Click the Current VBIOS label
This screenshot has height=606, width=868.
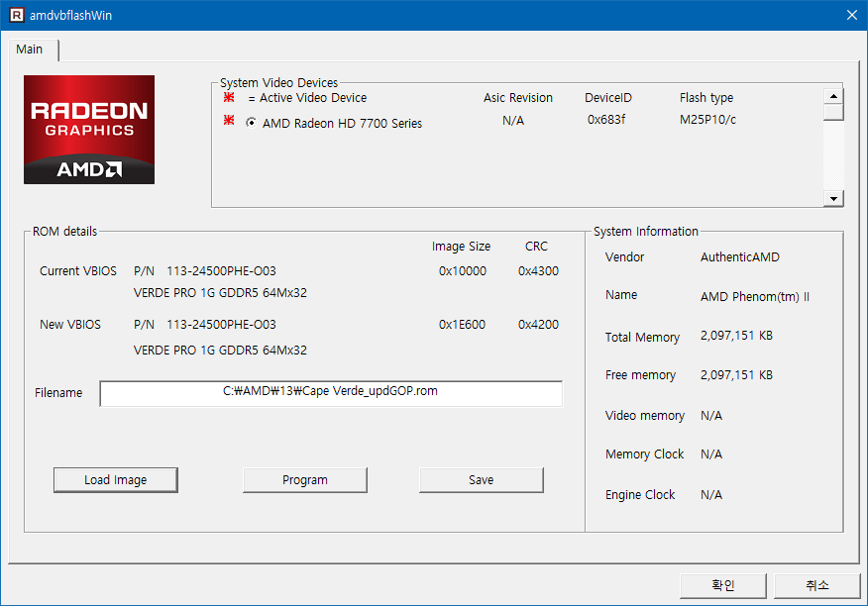(78, 271)
